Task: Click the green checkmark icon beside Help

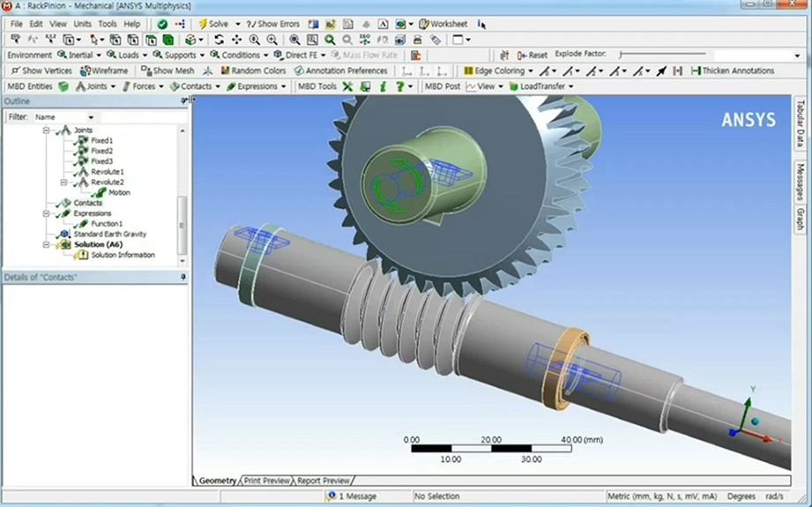Action: tap(162, 24)
